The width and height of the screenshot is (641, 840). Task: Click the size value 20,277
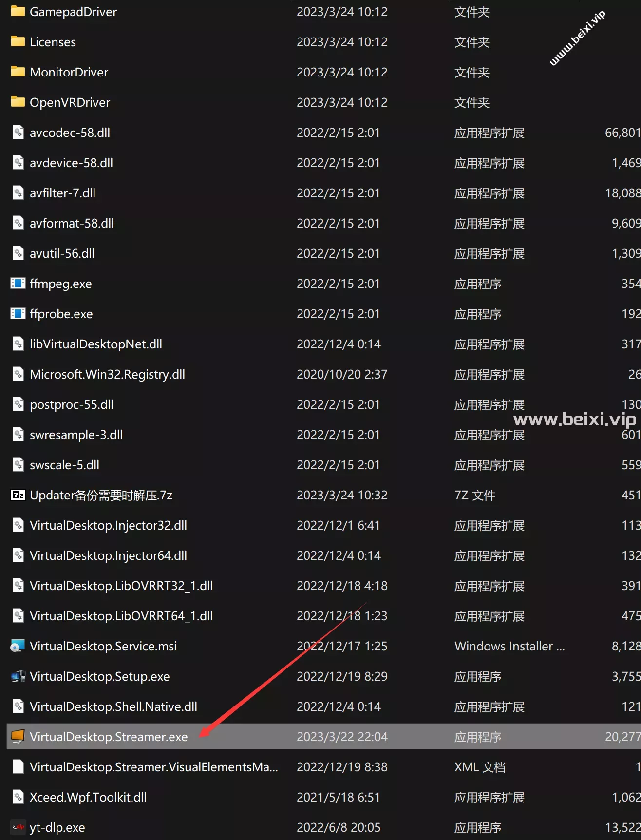(x=622, y=737)
